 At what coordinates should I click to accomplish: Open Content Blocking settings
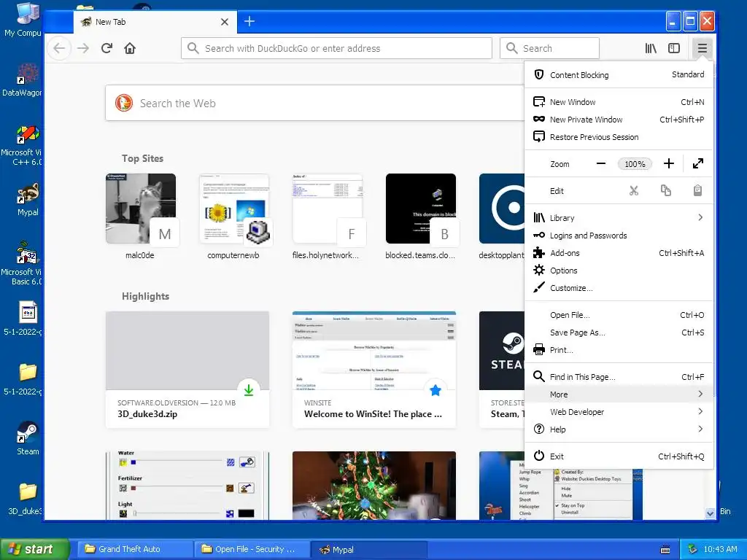(619, 75)
